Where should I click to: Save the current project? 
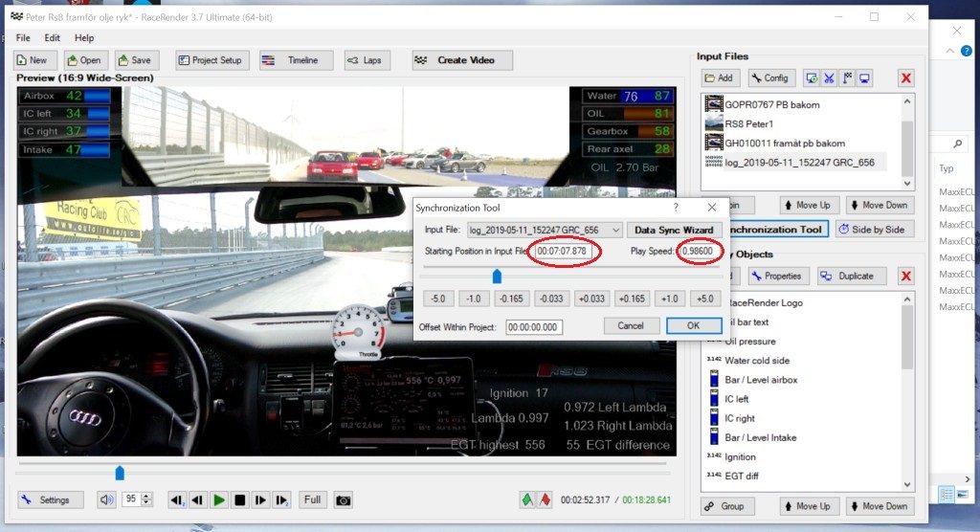point(136,60)
